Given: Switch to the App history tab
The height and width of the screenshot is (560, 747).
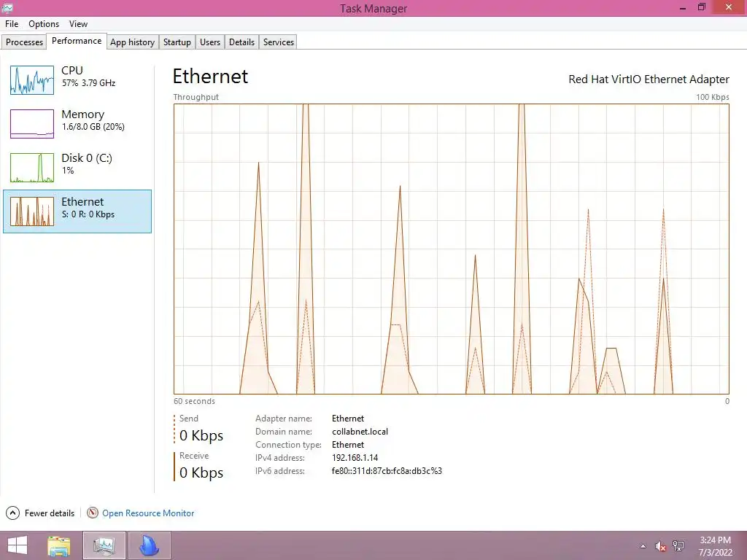Looking at the screenshot, I should pyautogui.click(x=133, y=42).
